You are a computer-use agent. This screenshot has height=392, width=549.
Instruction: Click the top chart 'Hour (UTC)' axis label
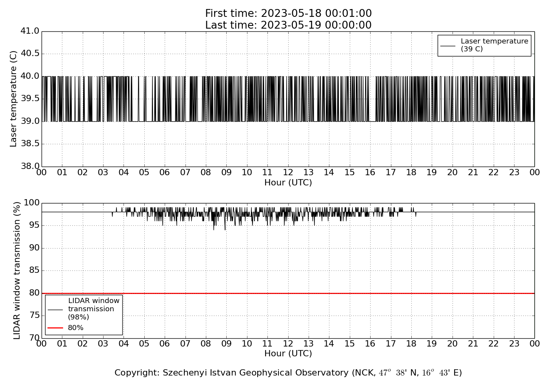click(x=288, y=183)
